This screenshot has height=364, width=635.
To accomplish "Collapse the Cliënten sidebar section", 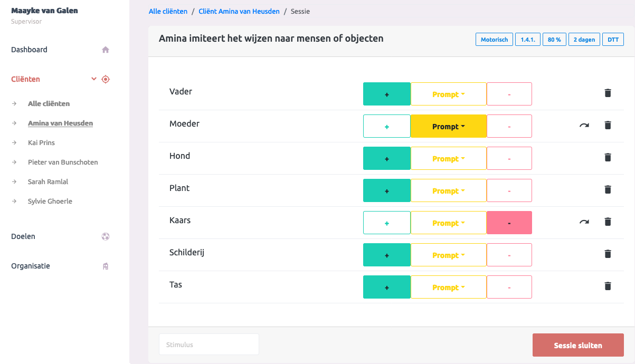I will (94, 79).
